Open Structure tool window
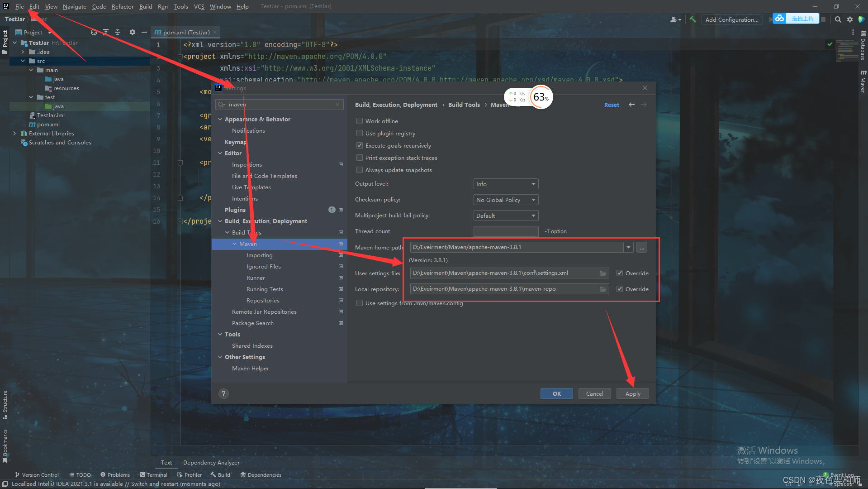The width and height of the screenshot is (868, 489). (5, 404)
